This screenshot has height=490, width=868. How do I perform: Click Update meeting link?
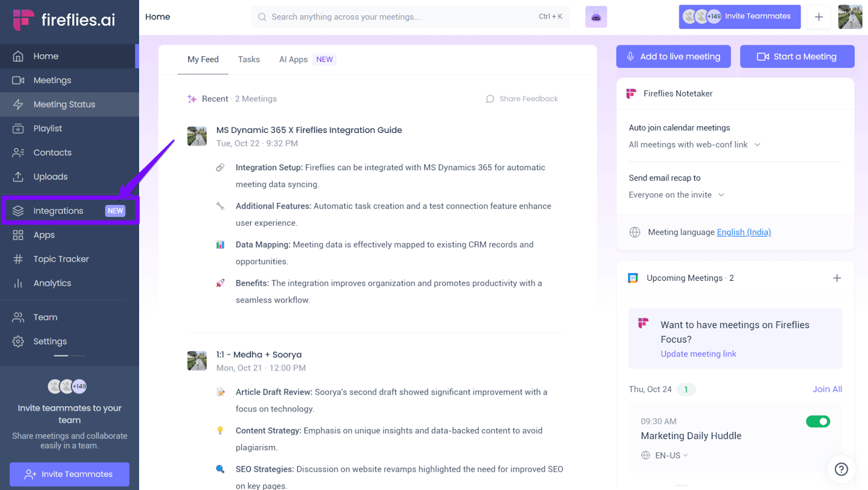[698, 354]
